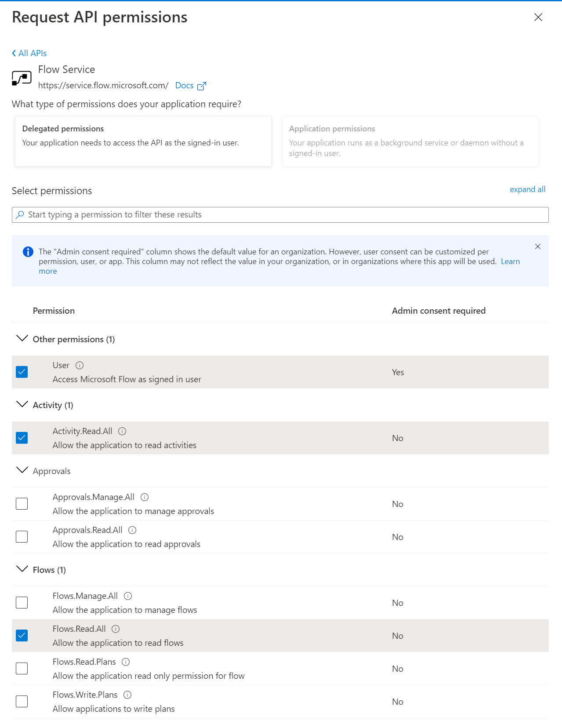Collapse the Flows permission group

pos(22,569)
